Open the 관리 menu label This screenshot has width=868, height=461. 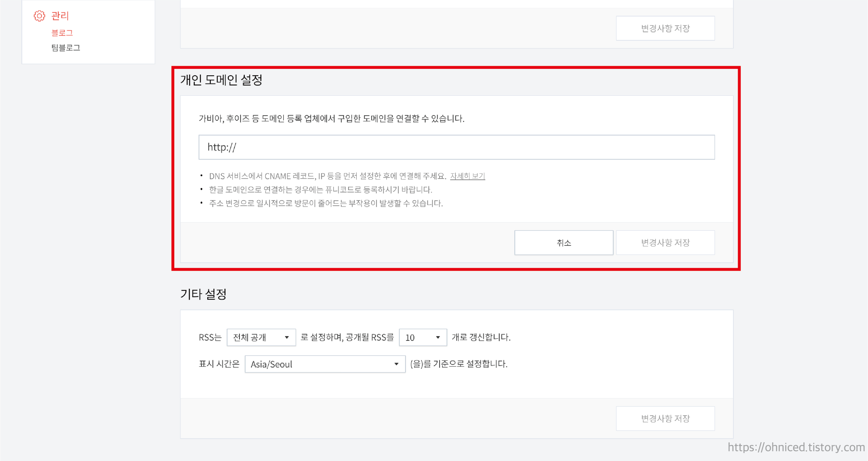(60, 16)
